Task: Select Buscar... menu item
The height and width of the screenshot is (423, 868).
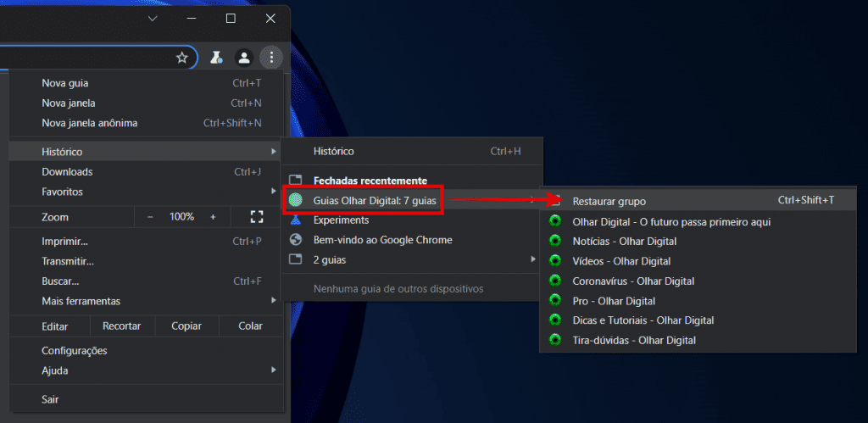Action: point(146,281)
